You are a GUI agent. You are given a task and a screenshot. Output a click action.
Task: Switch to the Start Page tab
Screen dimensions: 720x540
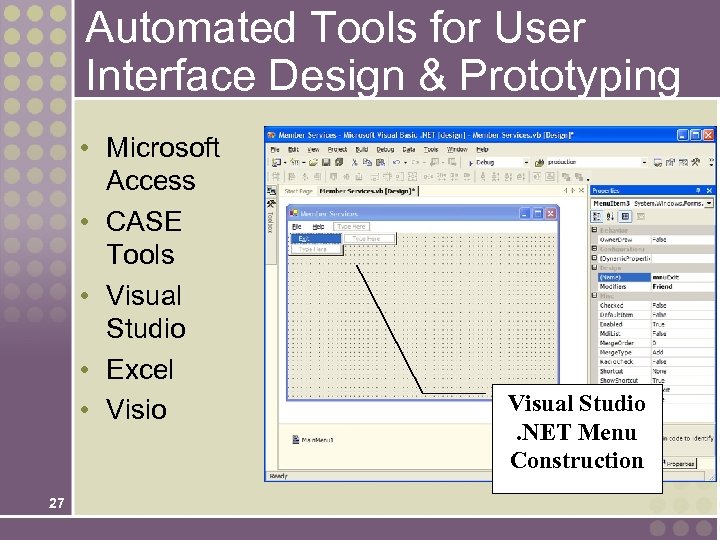point(298,191)
